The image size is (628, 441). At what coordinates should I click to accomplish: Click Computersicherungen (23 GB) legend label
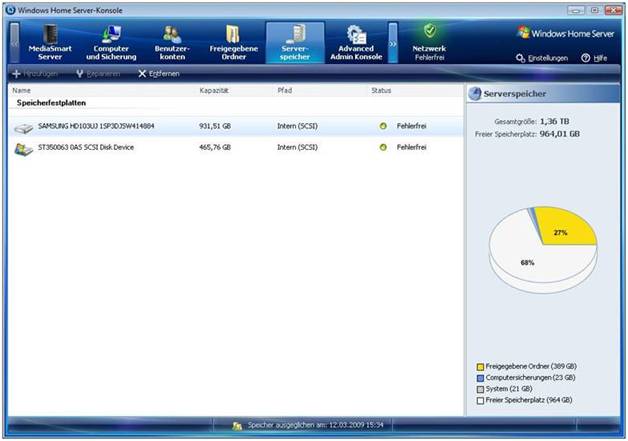point(530,378)
